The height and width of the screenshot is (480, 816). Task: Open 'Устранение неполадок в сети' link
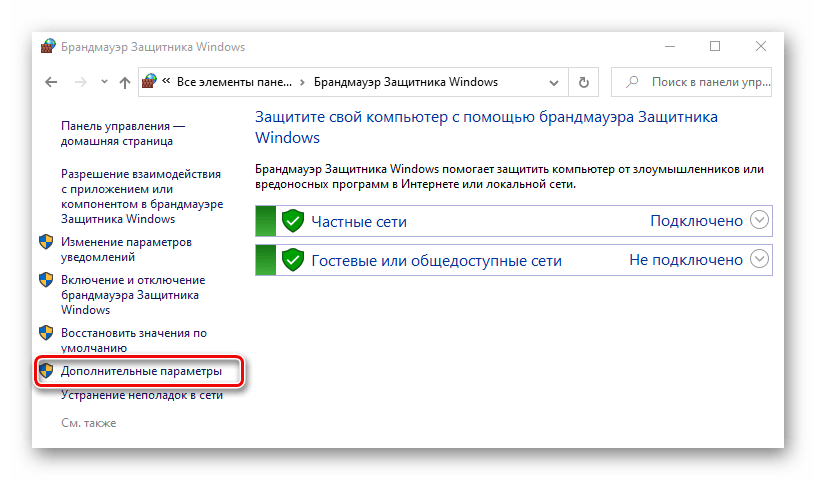[142, 395]
